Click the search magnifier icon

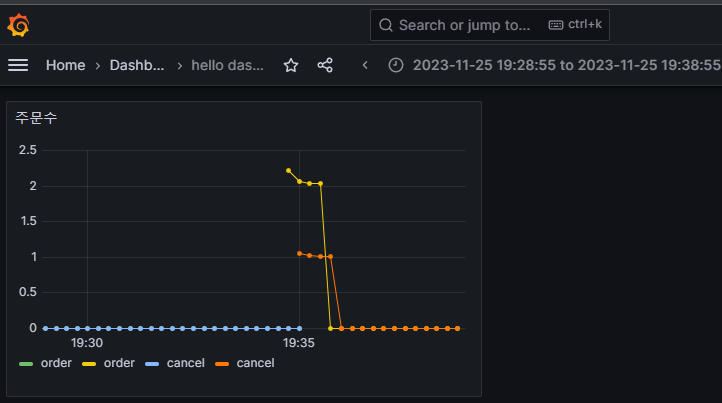[x=386, y=25]
